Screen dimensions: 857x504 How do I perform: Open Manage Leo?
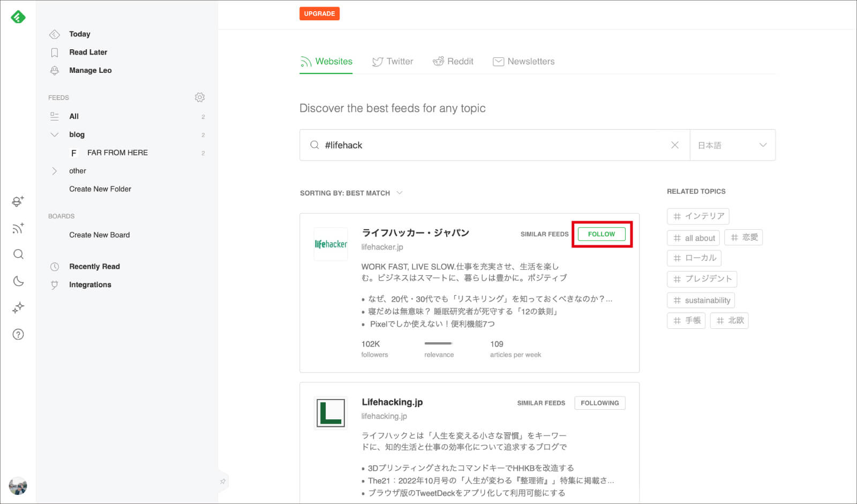point(90,70)
